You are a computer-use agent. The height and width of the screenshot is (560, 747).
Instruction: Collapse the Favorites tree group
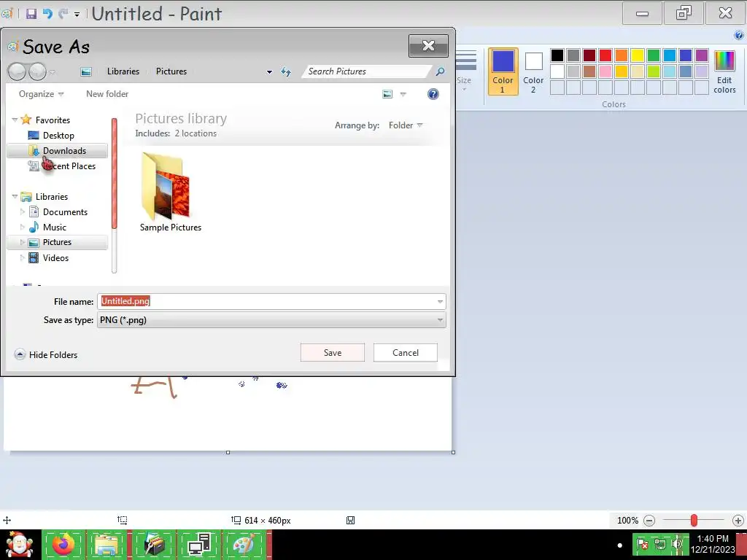point(15,120)
